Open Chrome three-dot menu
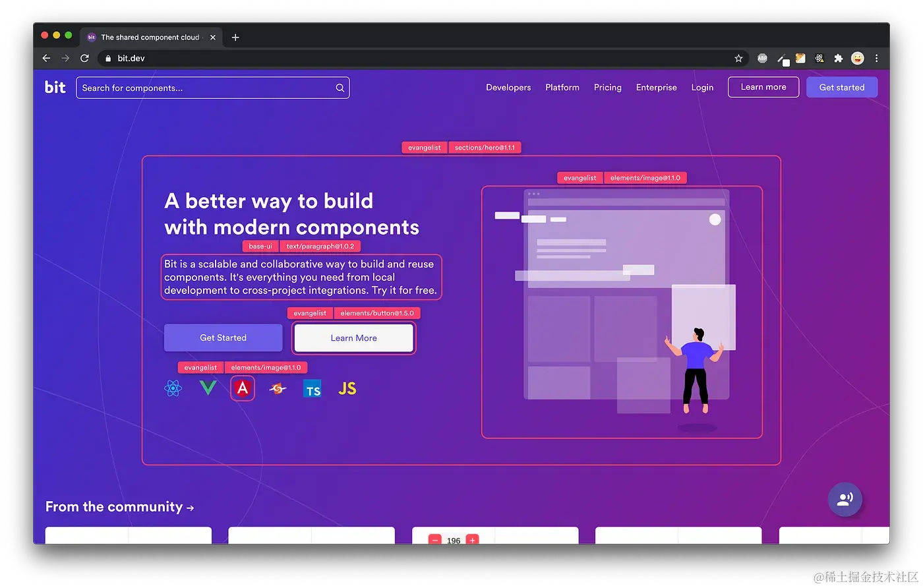The image size is (923, 588). tap(876, 58)
